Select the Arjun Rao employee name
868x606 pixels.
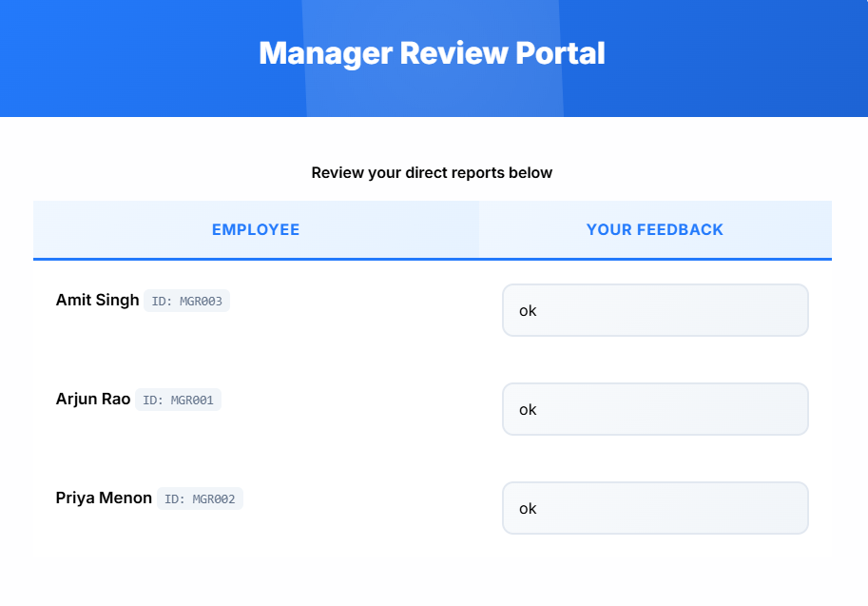click(x=93, y=399)
